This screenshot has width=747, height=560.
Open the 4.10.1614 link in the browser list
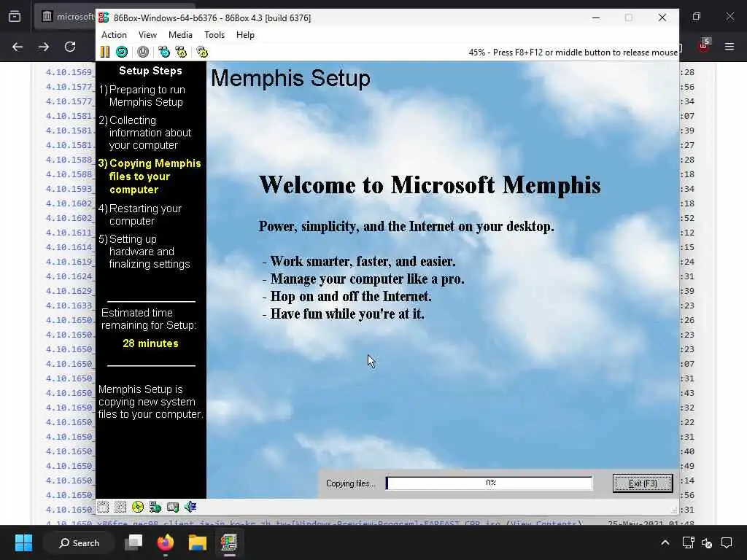tap(69, 247)
